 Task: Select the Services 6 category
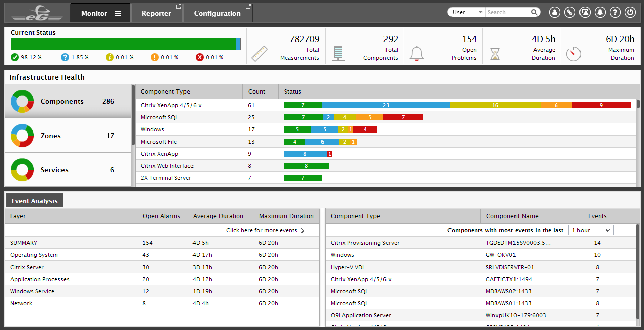(68, 170)
